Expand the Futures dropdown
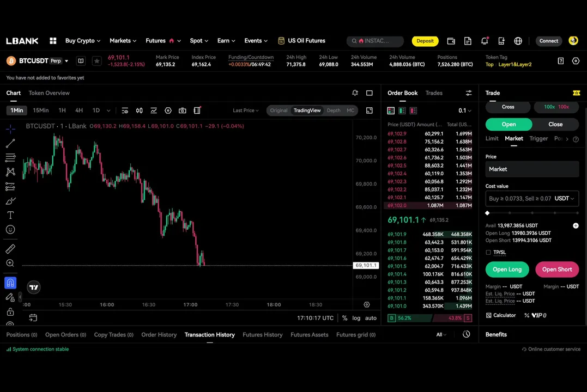 pyautogui.click(x=163, y=41)
